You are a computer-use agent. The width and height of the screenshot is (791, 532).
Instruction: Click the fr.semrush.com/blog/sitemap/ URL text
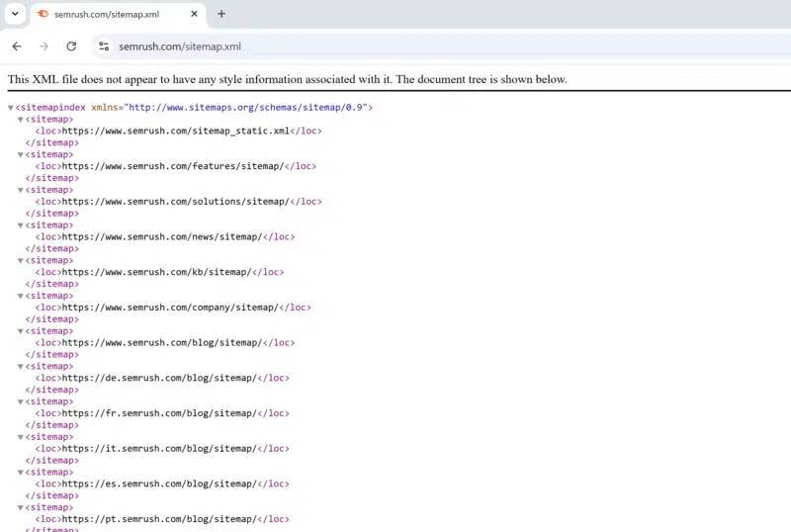point(159,413)
